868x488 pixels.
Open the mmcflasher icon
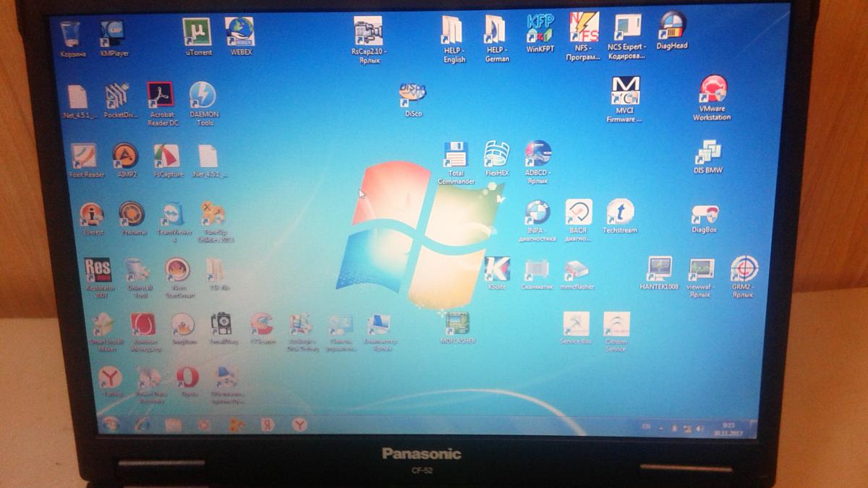click(x=578, y=270)
